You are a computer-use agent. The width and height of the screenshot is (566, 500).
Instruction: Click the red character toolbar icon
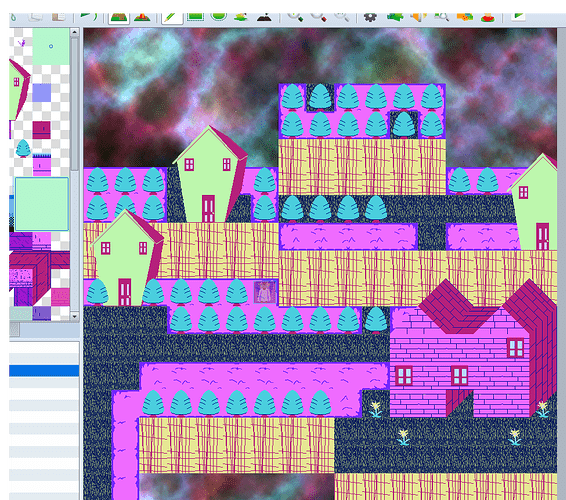tap(488, 17)
